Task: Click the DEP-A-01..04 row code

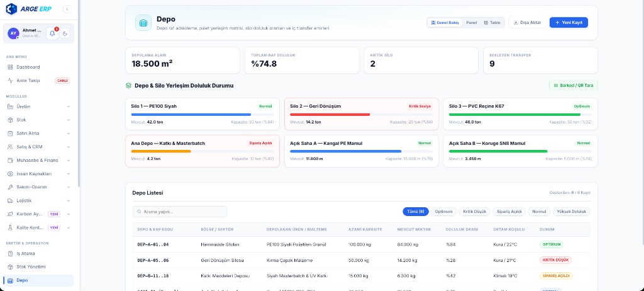Action: [x=153, y=244]
